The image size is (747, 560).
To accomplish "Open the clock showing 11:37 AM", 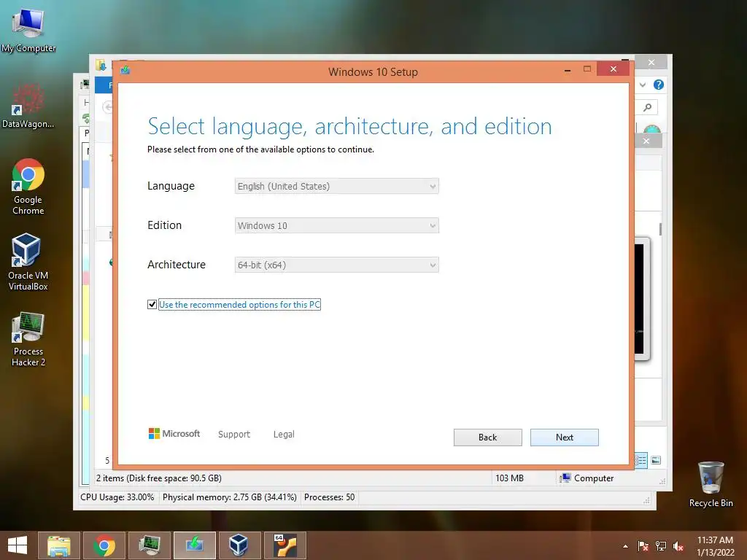I will [715, 546].
